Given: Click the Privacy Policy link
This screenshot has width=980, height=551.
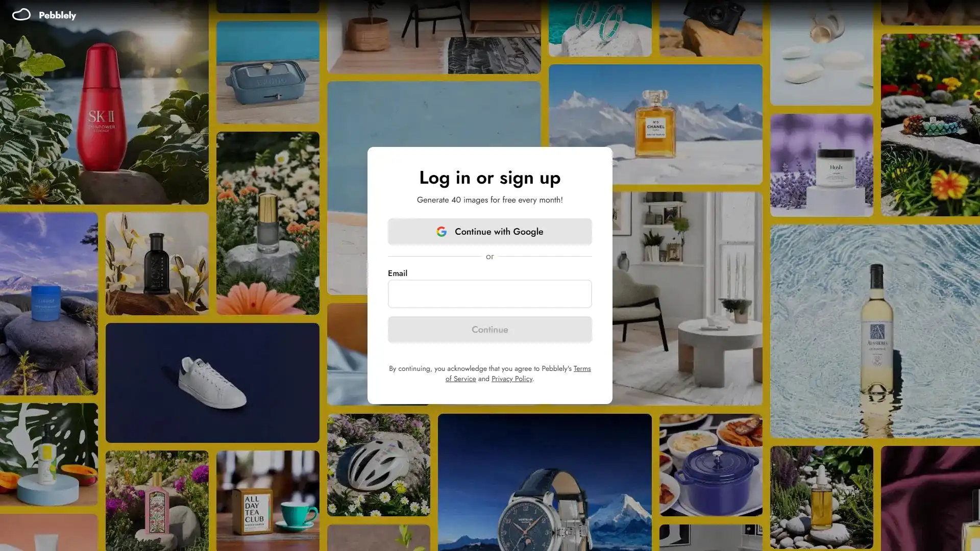Looking at the screenshot, I should pyautogui.click(x=512, y=378).
